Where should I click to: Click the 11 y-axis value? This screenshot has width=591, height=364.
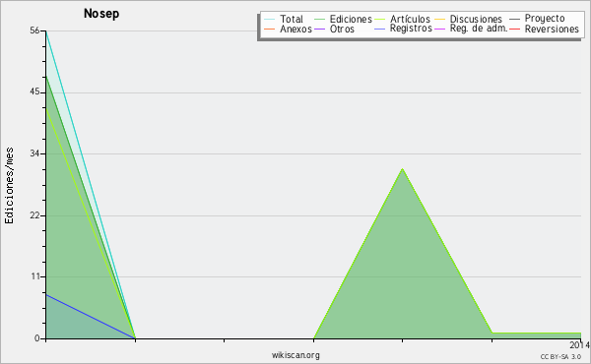pos(35,276)
